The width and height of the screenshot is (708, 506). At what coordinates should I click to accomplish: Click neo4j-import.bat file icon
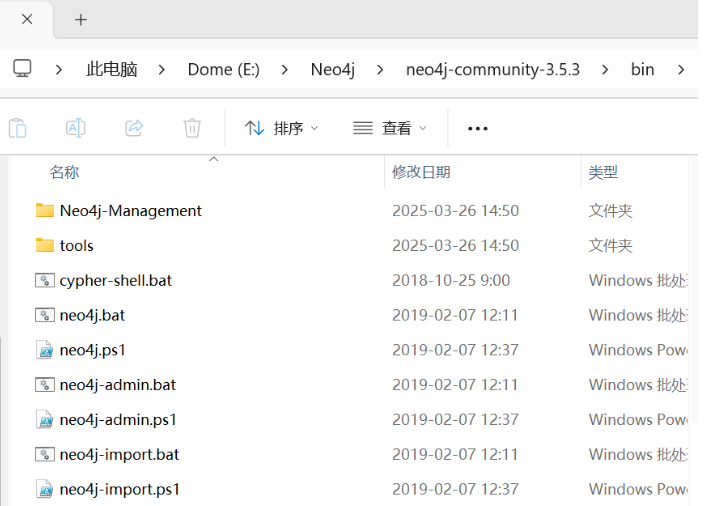(x=45, y=454)
